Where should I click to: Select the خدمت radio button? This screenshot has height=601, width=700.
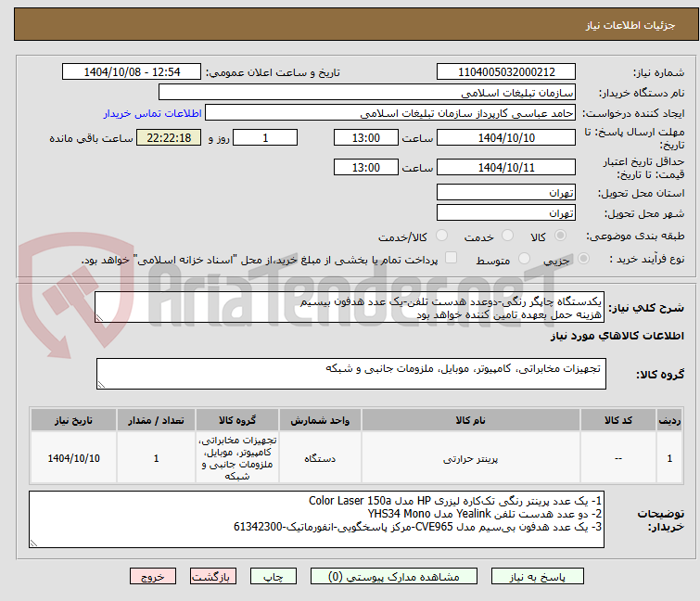coord(507,236)
